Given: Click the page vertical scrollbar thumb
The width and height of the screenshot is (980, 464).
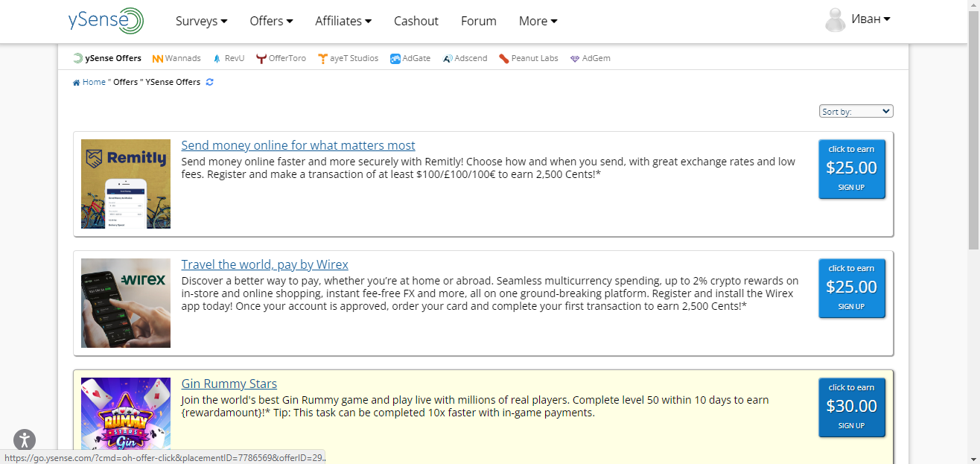Looking at the screenshot, I should pos(973,131).
